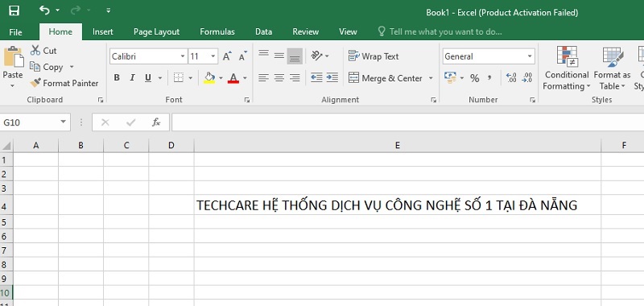Click Comma Style icon

click(x=489, y=77)
